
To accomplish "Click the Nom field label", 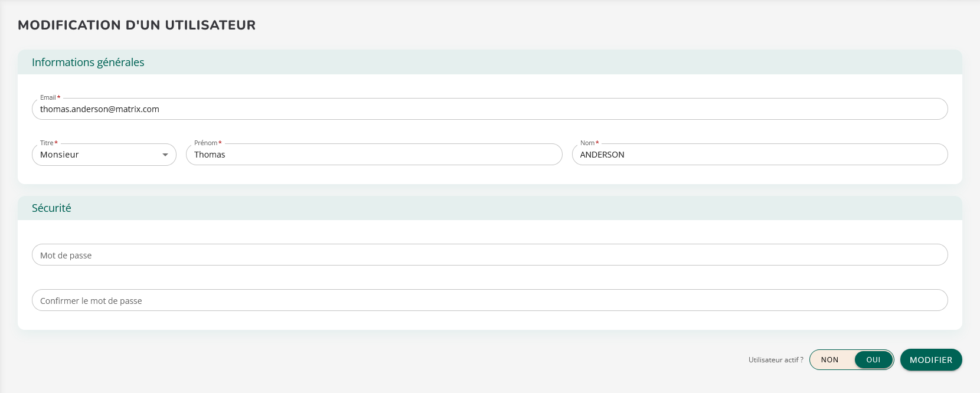I will click(587, 143).
